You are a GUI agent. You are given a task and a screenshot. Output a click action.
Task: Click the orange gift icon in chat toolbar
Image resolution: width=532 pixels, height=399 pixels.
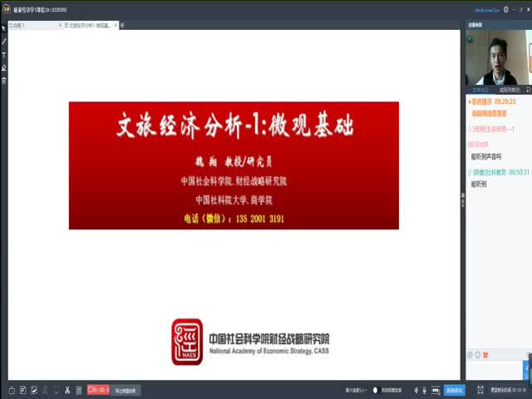point(485,355)
